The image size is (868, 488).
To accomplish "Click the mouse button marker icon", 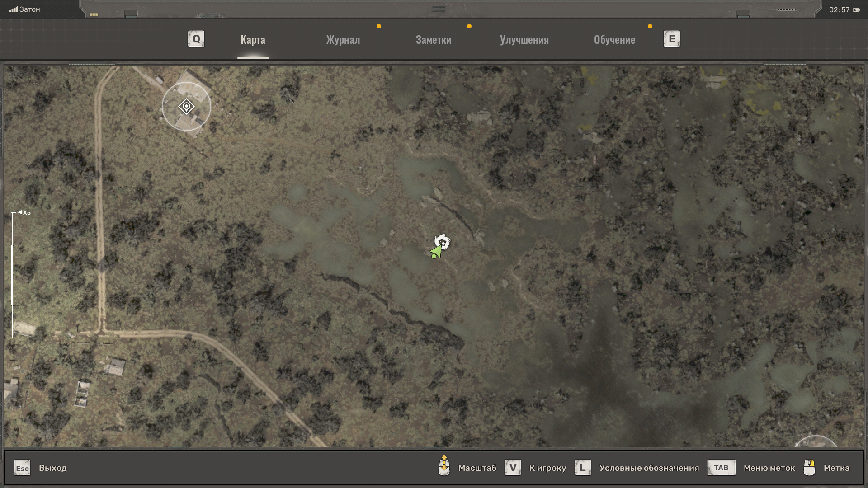I will (x=809, y=468).
